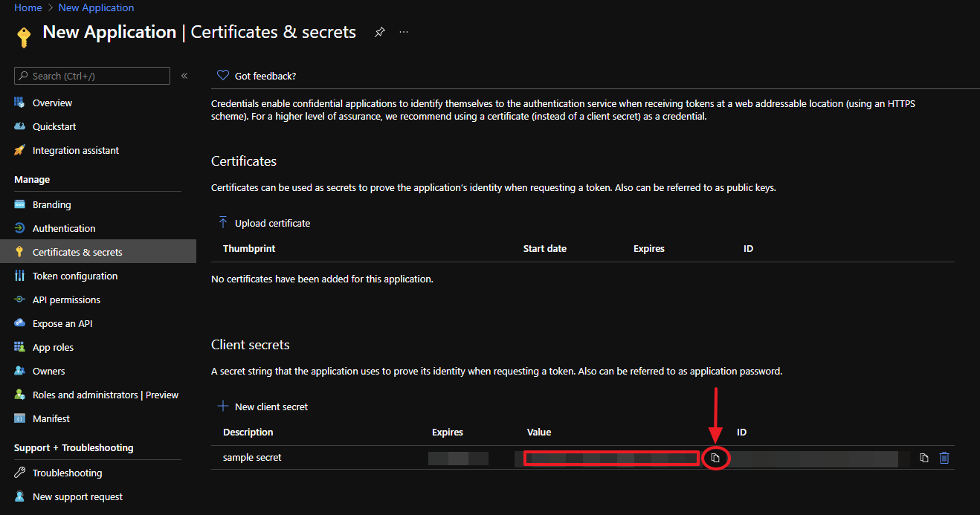Select Authentication in the Manage section
Viewport: 980px width, 515px height.
[x=64, y=228]
